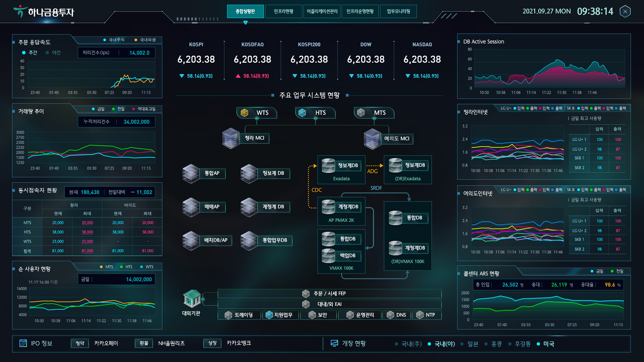The image size is (644, 362).
Task: Select the 주간 radio option
Action: 30,53
